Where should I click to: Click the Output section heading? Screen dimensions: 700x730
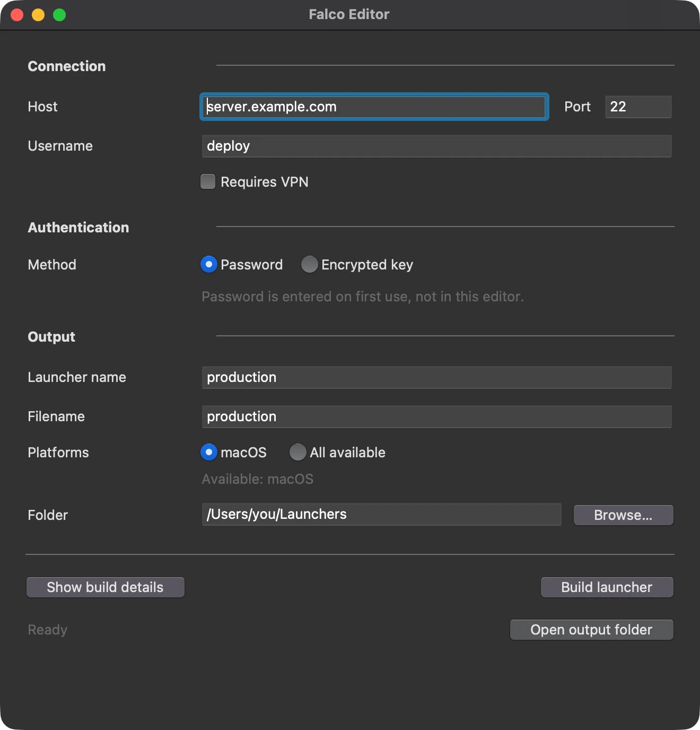point(51,337)
